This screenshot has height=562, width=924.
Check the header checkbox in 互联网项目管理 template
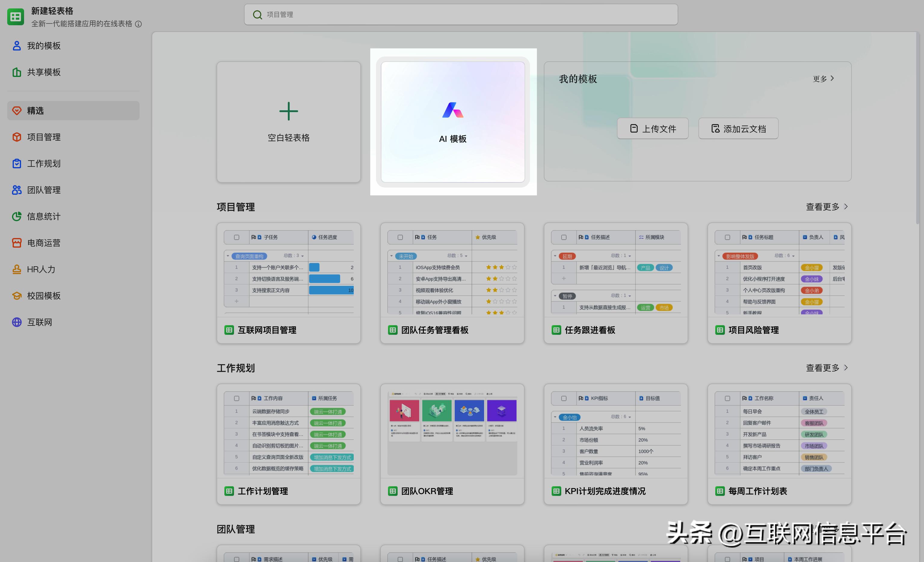(x=236, y=237)
